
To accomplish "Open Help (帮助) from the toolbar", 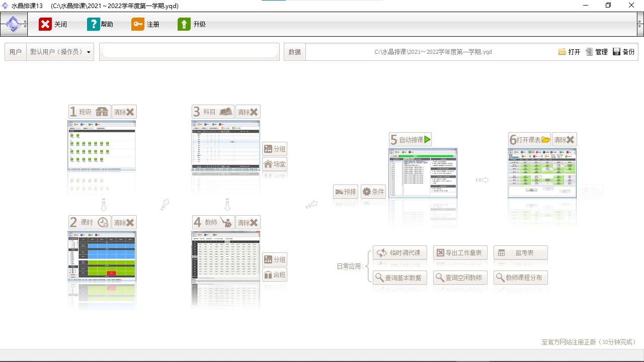I will [94, 24].
